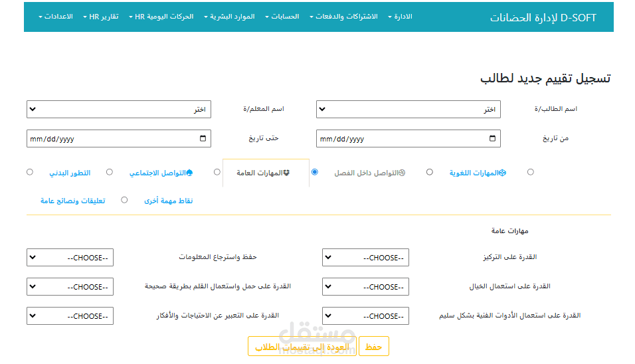Viewport: 635px width, 364px height.
Task: Switch to التواصل داخل الفصل tab
Action: point(370,173)
